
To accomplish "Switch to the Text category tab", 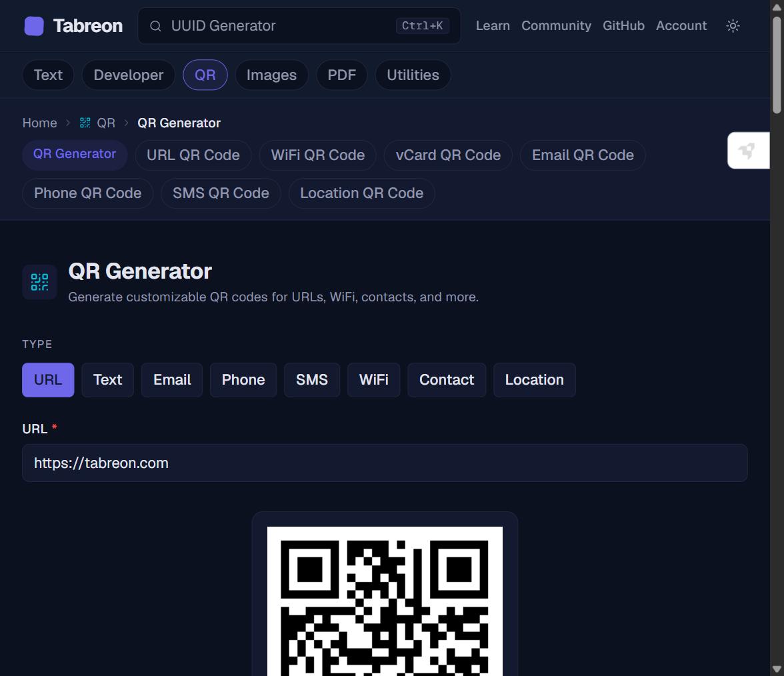I will (x=48, y=75).
